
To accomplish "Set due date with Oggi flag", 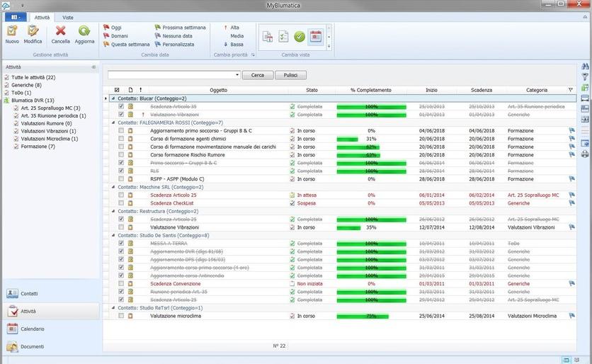I will coord(119,28).
